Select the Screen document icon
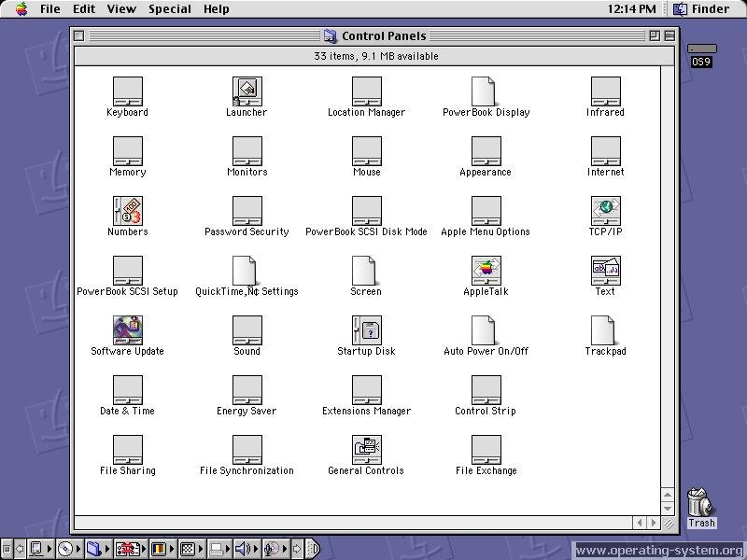 point(364,271)
